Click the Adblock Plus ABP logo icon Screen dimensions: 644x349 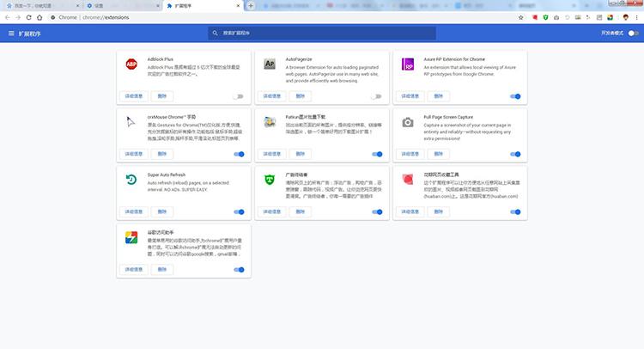click(x=131, y=64)
